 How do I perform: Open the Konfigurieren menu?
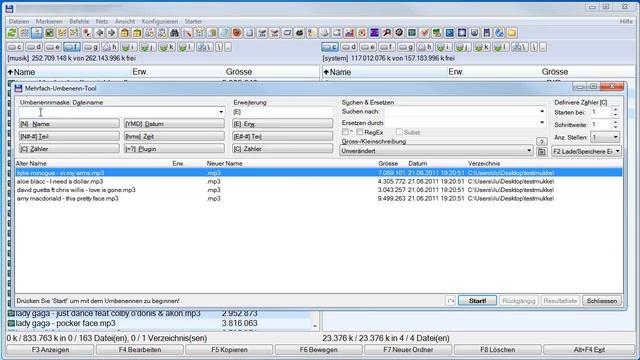pyautogui.click(x=160, y=21)
